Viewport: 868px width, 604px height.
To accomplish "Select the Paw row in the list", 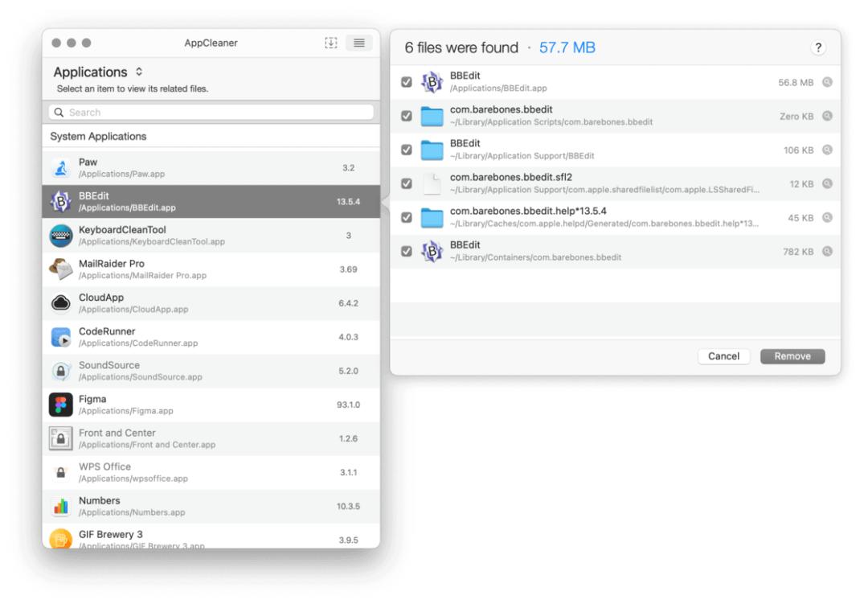I will 211,168.
